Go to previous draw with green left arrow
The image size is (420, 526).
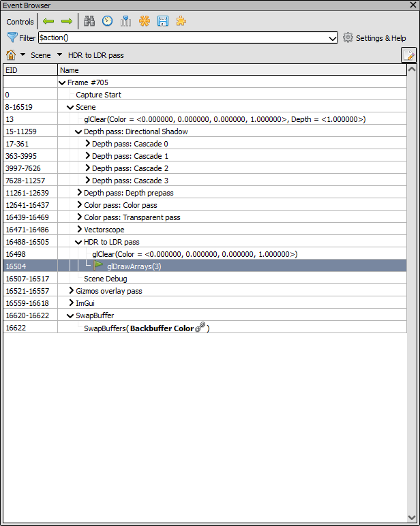tap(48, 21)
